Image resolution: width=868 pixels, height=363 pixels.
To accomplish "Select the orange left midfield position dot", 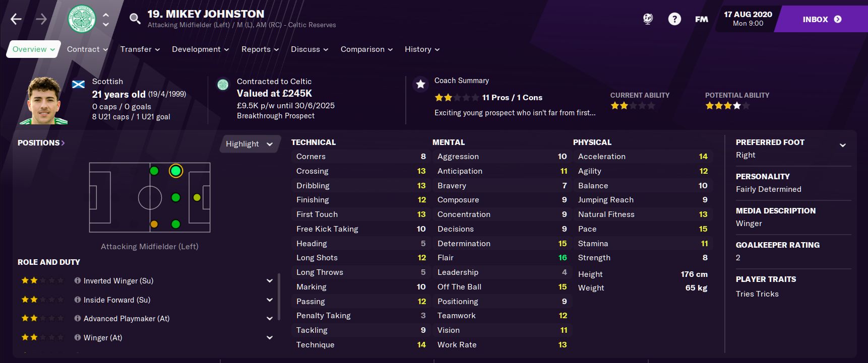I will pos(154,224).
